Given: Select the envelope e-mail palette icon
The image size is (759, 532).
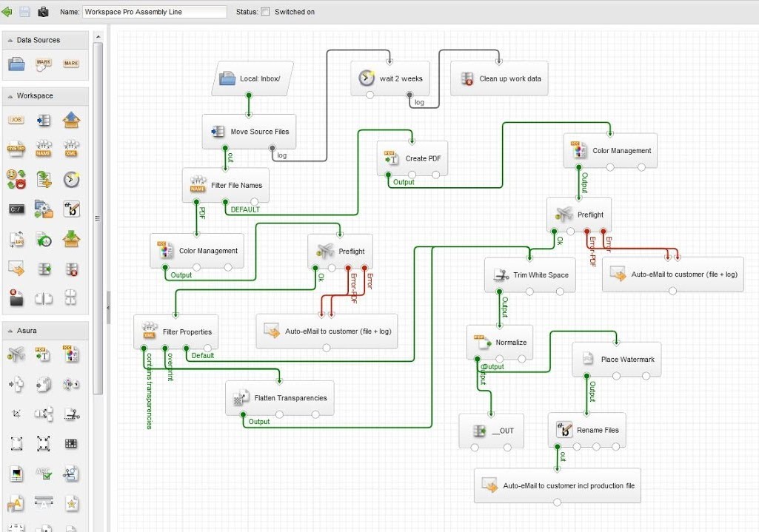Looking at the screenshot, I should click(16, 269).
